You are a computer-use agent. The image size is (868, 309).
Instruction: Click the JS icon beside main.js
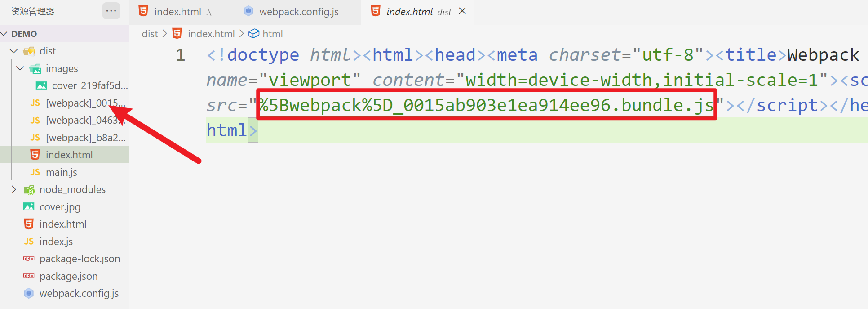(35, 172)
